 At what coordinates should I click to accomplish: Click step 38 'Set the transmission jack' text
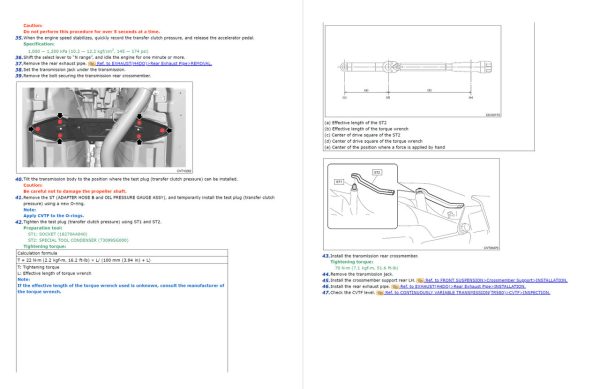[74, 70]
